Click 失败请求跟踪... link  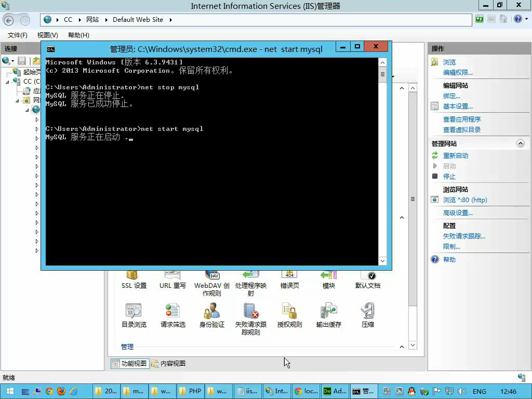pyautogui.click(x=464, y=236)
